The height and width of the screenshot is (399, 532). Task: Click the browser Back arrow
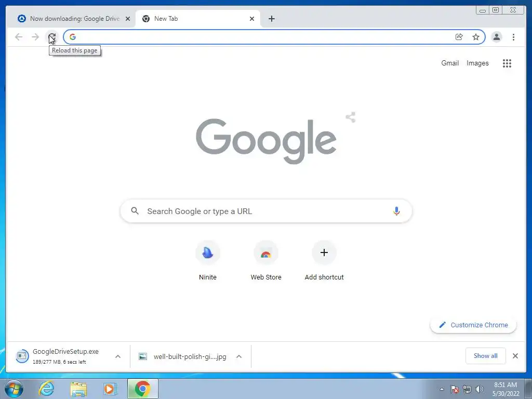click(19, 37)
